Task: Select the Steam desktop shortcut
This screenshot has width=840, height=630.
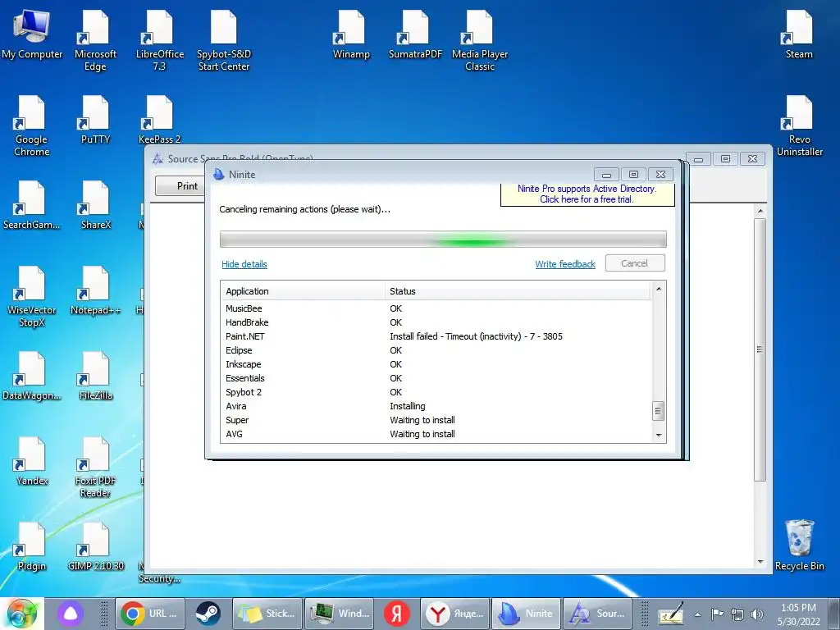Action: pyautogui.click(x=799, y=34)
